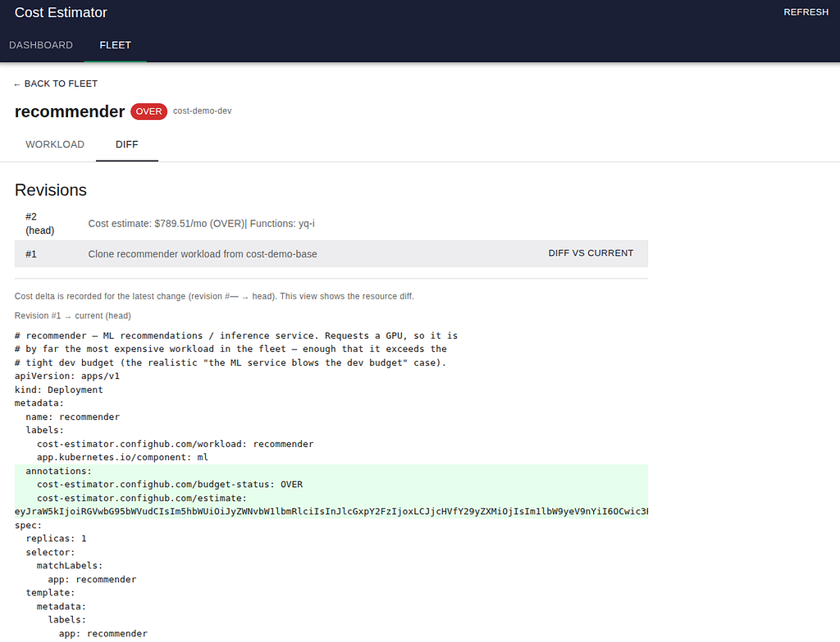Click the "apiVersion: apps/v1" line
The image size is (840, 642).
[67, 376]
